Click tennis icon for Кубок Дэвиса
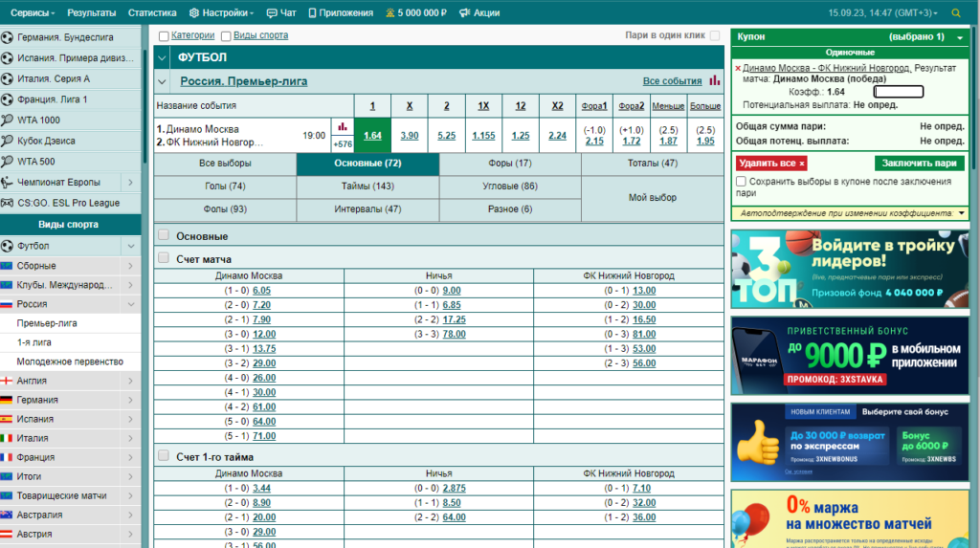Screen dimensions: 980x548 pos(7,141)
